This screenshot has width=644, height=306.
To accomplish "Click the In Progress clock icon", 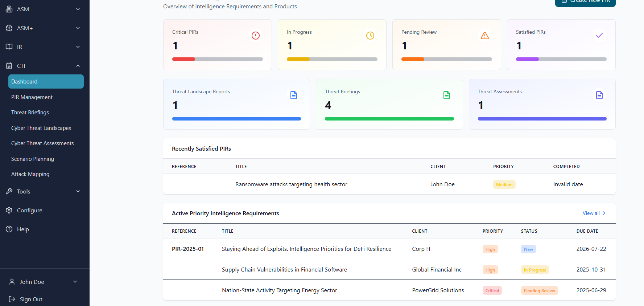I will [370, 36].
